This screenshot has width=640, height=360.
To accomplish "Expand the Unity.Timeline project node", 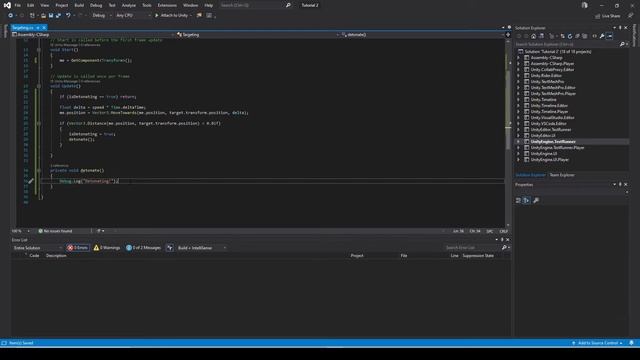I will click(519, 100).
